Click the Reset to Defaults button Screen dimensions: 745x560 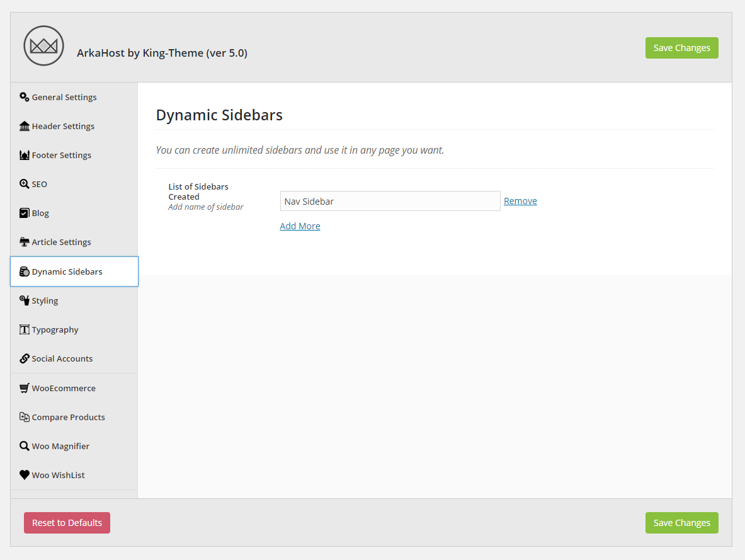click(x=67, y=523)
